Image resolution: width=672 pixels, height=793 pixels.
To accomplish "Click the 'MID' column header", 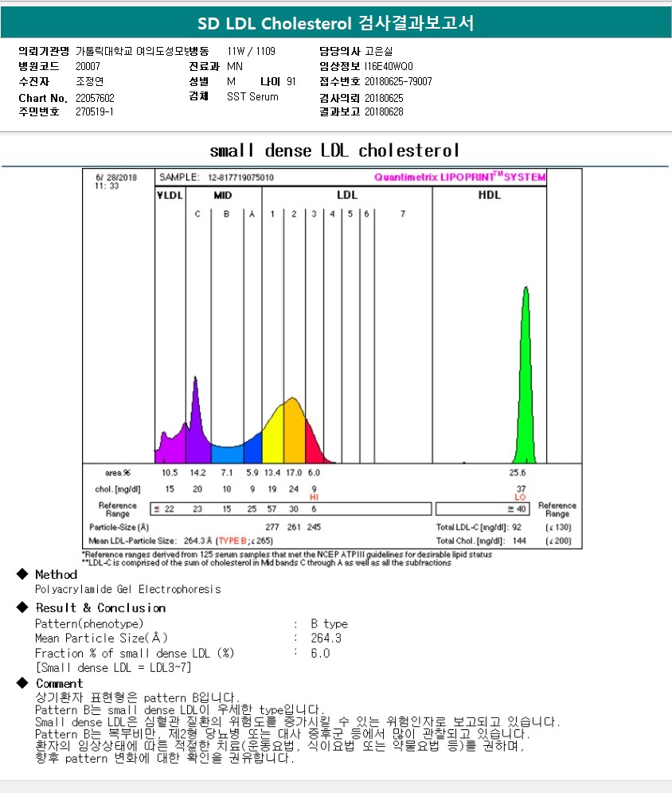I will click(222, 195).
